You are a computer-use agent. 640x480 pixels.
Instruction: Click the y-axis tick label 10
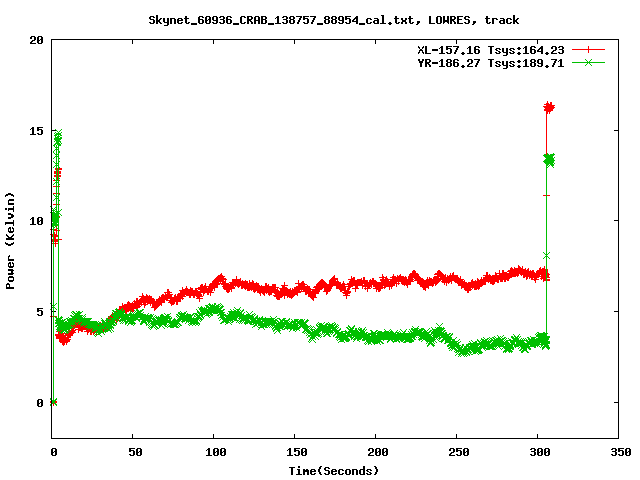pos(37,221)
